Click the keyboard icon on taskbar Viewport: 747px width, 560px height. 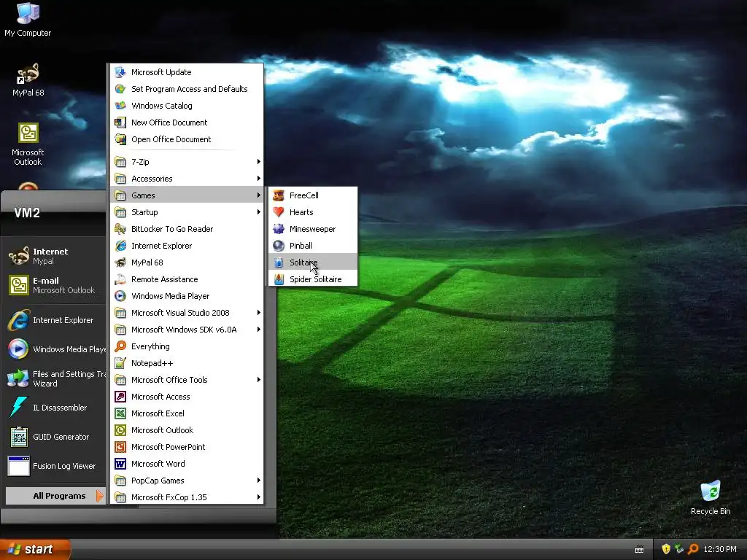(x=639, y=550)
